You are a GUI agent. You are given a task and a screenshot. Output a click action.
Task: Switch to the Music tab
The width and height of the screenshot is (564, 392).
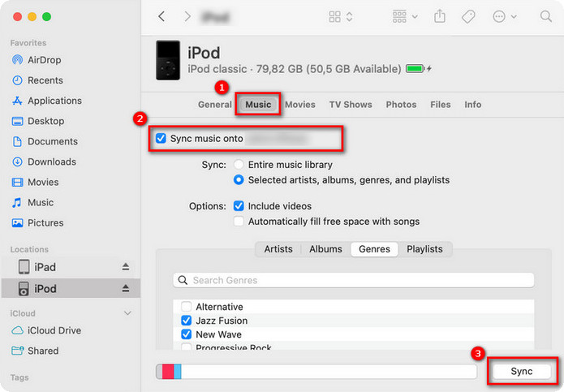(258, 105)
